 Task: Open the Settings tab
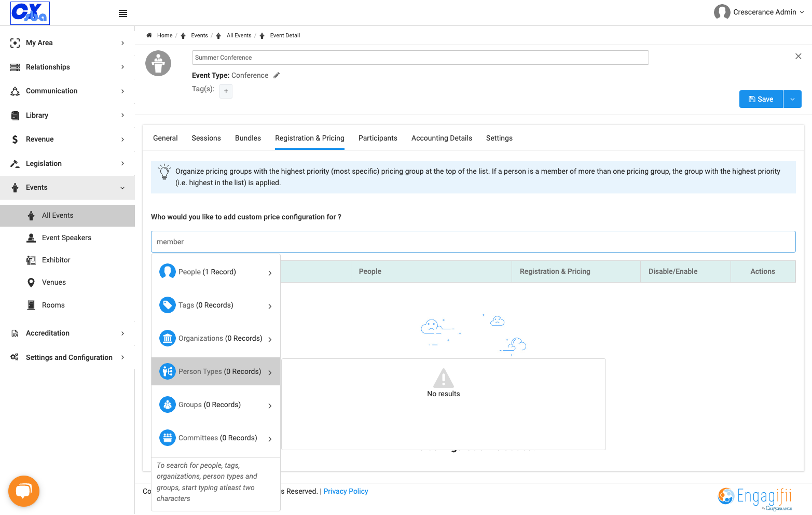point(499,138)
